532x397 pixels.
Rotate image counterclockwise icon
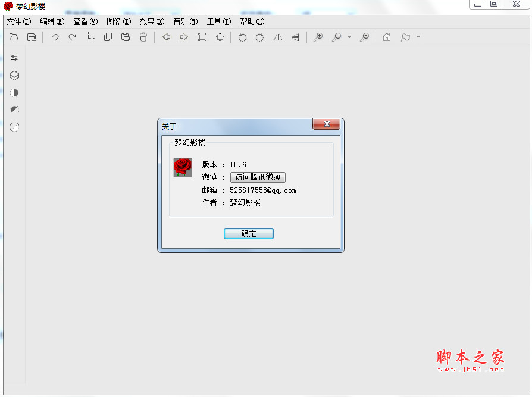coord(242,37)
